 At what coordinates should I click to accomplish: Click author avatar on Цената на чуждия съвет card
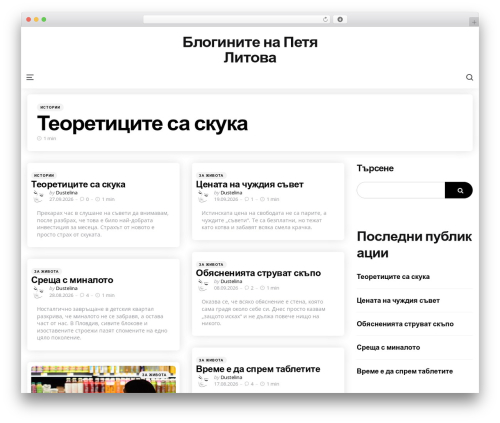coord(203,196)
